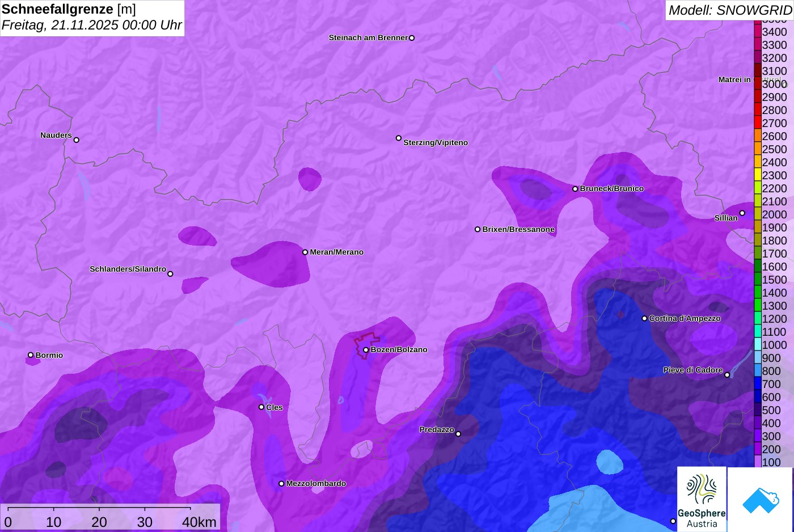Image resolution: width=794 pixels, height=532 pixels.
Task: Click the 1000 legend value
Action: click(775, 345)
